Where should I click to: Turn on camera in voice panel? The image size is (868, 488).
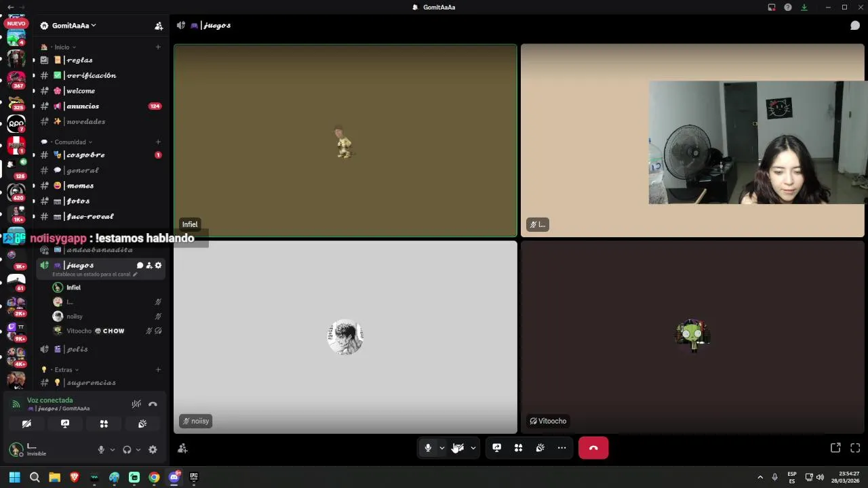click(26, 424)
